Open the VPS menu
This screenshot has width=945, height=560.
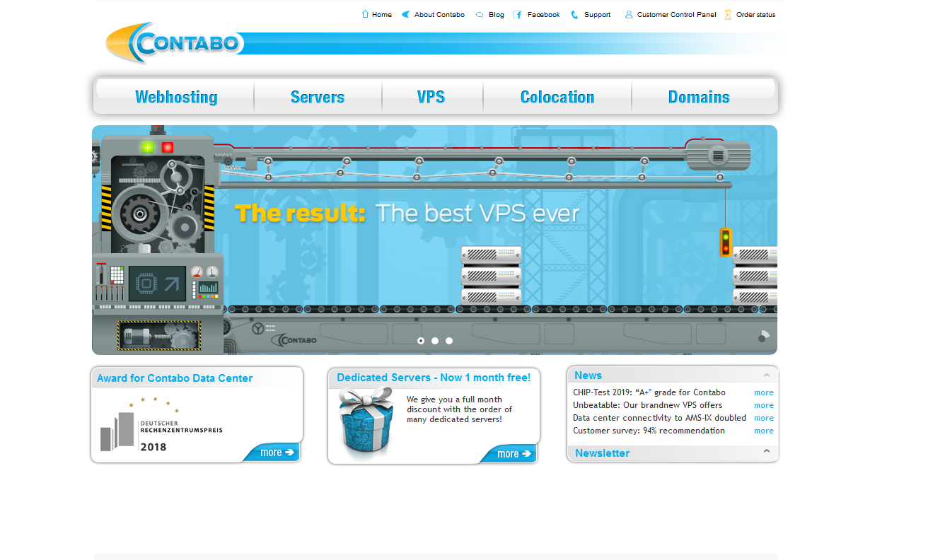[431, 97]
